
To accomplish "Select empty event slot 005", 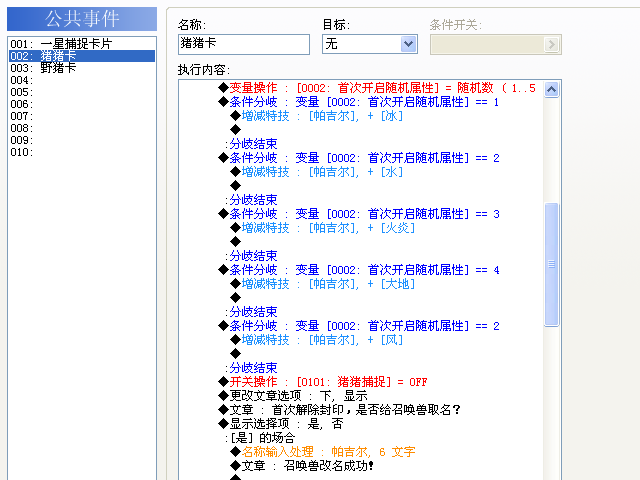I will [x=82, y=92].
